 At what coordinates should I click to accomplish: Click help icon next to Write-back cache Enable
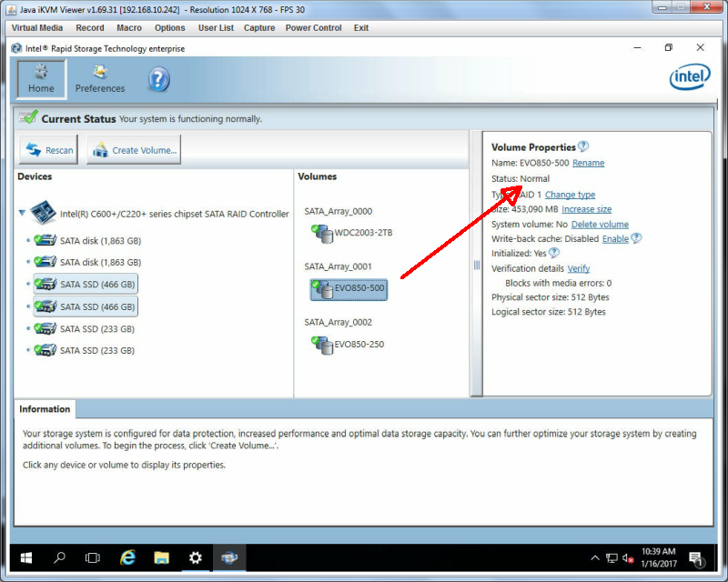(x=636, y=238)
